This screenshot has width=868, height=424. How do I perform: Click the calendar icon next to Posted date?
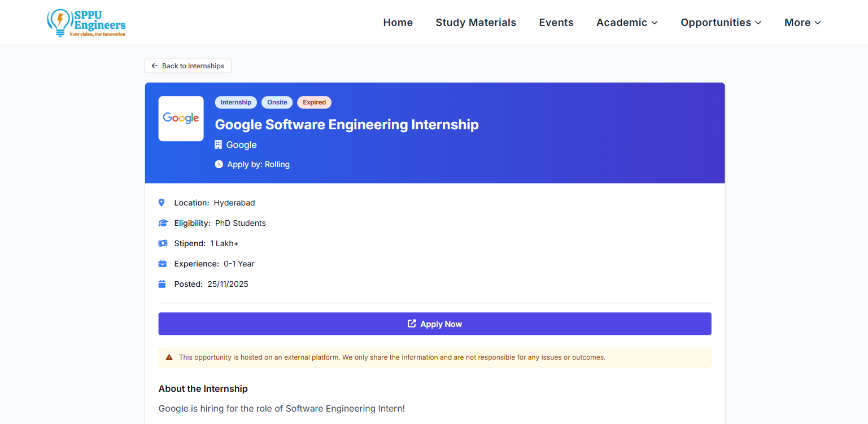pos(163,283)
